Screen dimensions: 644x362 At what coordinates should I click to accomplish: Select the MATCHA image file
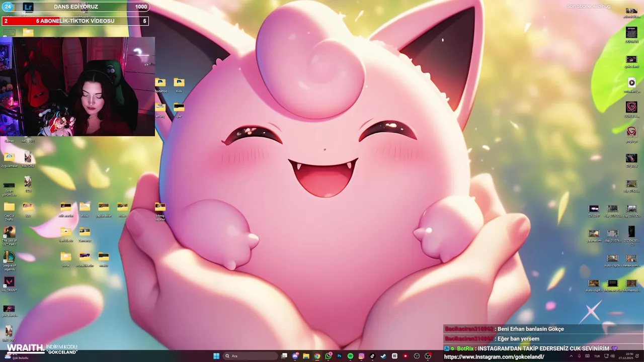click(28, 160)
